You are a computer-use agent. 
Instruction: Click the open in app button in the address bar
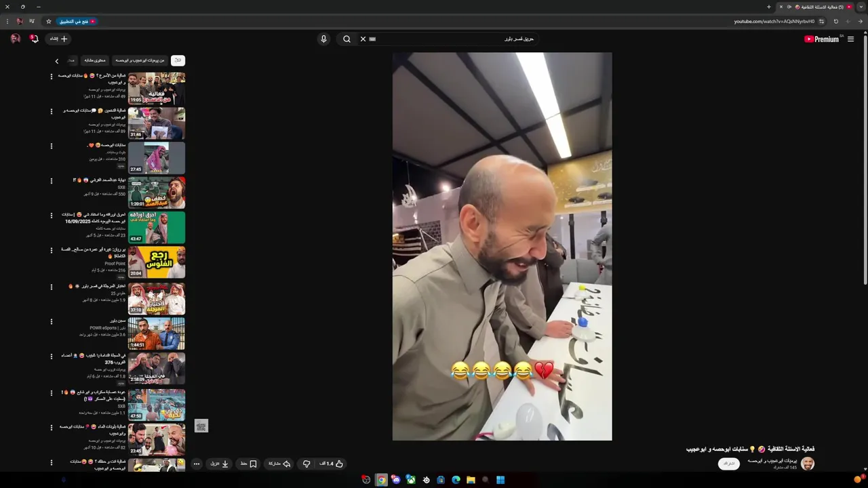coord(77,22)
